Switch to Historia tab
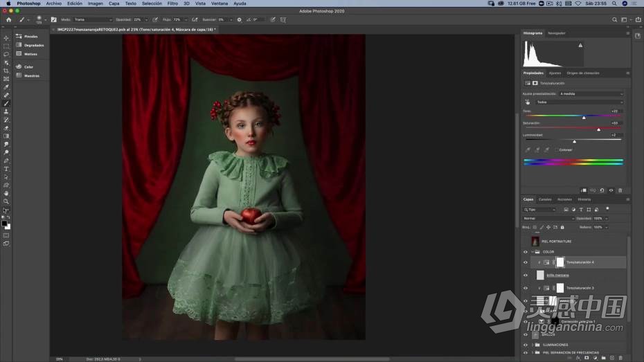Image resolution: width=644 pixels, height=362 pixels. 584,199
